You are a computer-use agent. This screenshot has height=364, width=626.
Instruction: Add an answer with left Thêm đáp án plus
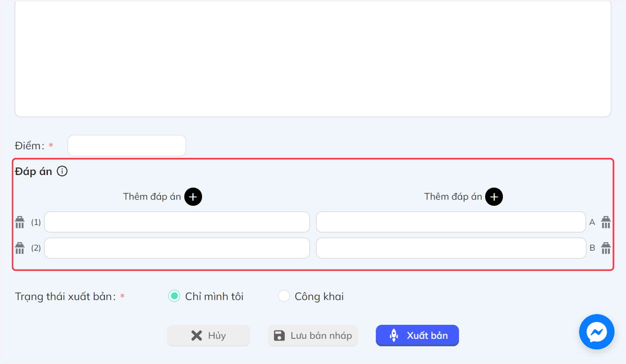[x=193, y=197]
